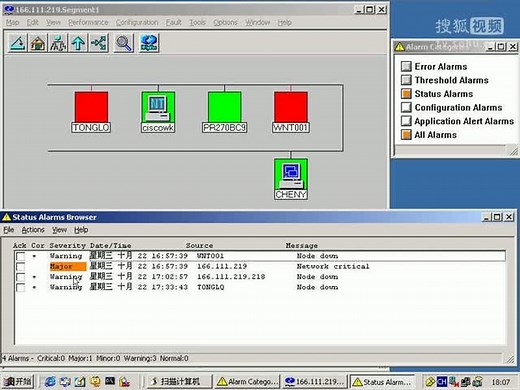Launch Internet Explorer from quick launch
520x390 pixels.
coord(50,381)
